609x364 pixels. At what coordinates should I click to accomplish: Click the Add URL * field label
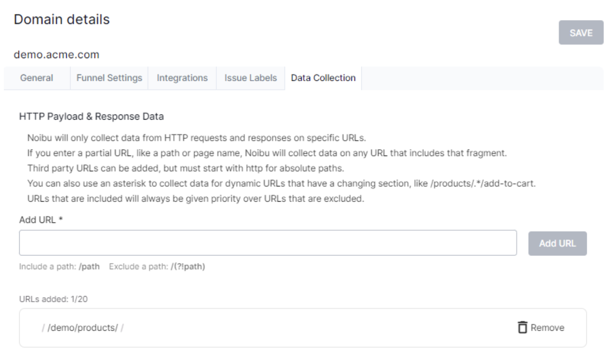tap(41, 220)
